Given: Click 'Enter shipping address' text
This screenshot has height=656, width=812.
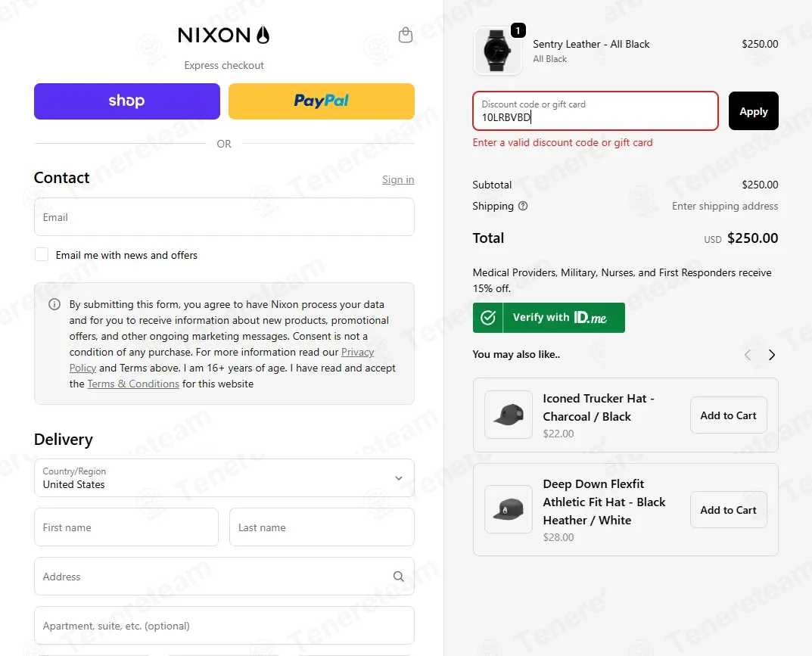Looking at the screenshot, I should coord(725,206).
